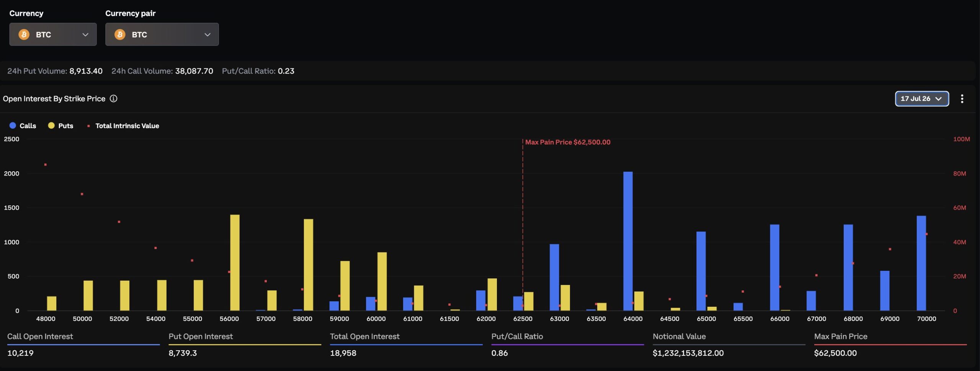Click the puts bar at 48000 strike
The width and height of the screenshot is (980, 371).
tap(51, 303)
